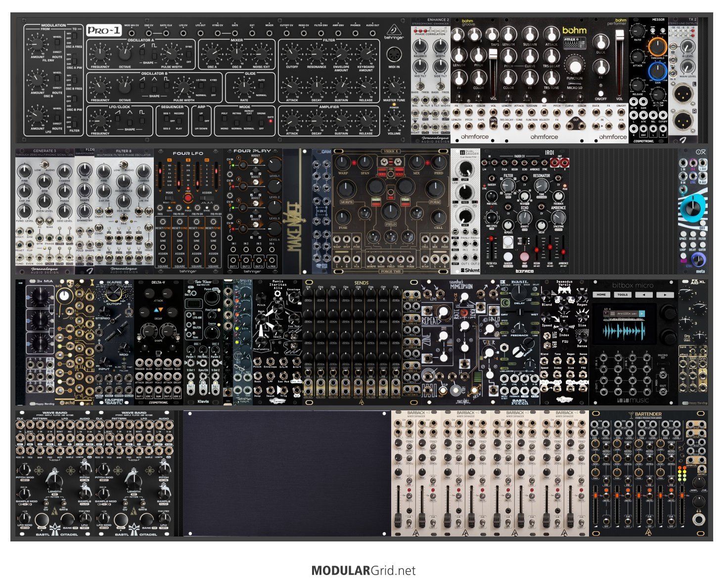728x581 pixels.
Task: Flip the LIM/DST/SHM switch on Desmodus Versio
Action: coord(547,337)
